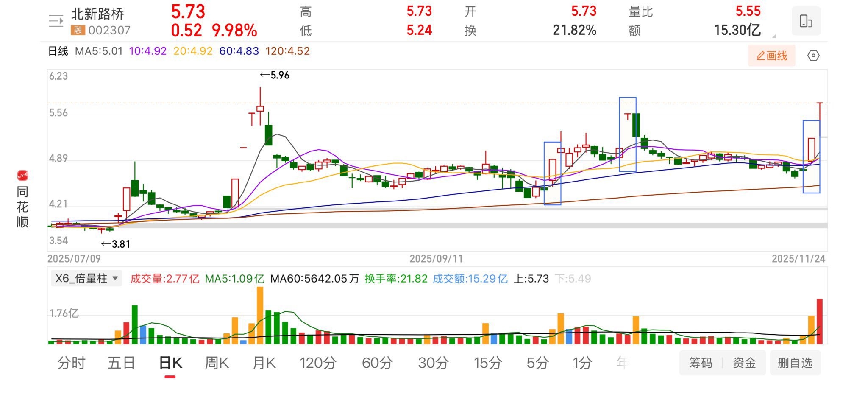The width and height of the screenshot is (868, 400).
Task: Click the brown 120:4.52 MA label
Action: pos(288,51)
